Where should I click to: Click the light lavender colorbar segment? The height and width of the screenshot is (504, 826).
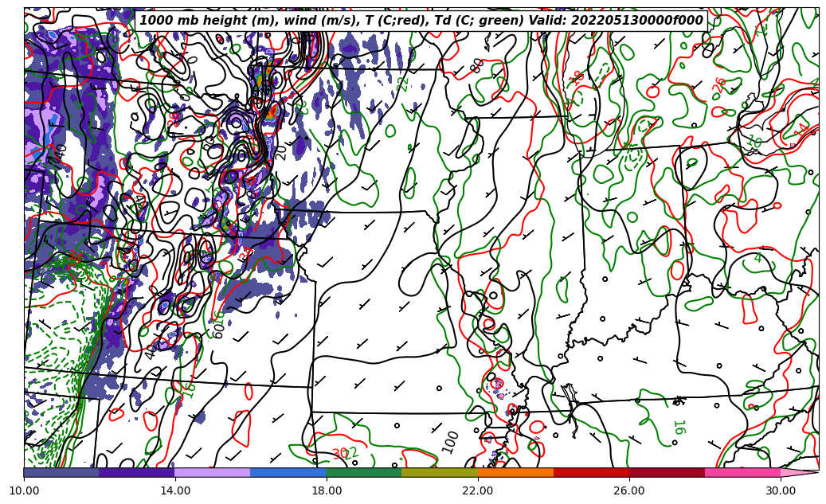(x=212, y=472)
